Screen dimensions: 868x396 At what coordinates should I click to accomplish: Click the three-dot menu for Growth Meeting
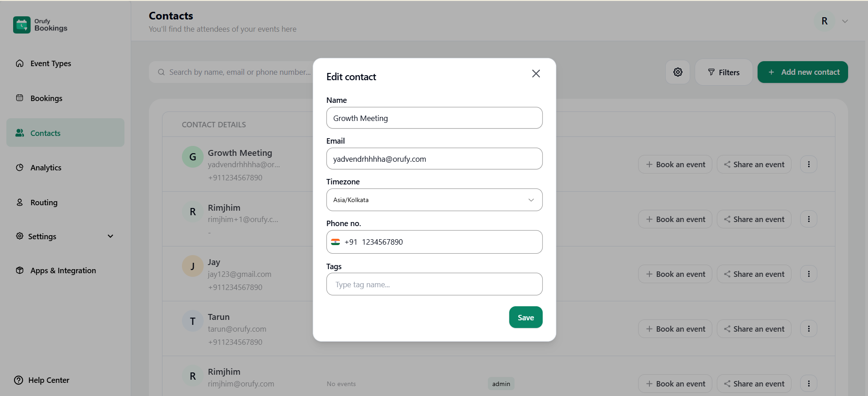pos(808,164)
